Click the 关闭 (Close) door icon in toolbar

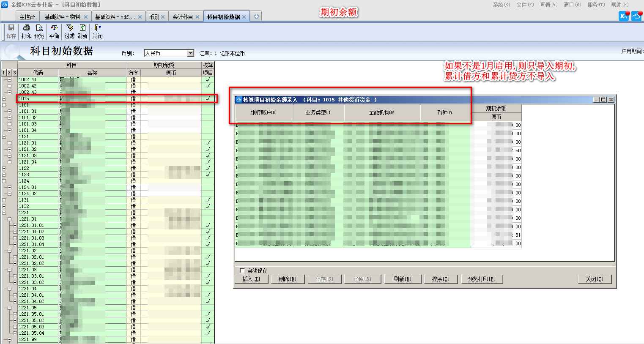[x=98, y=31]
